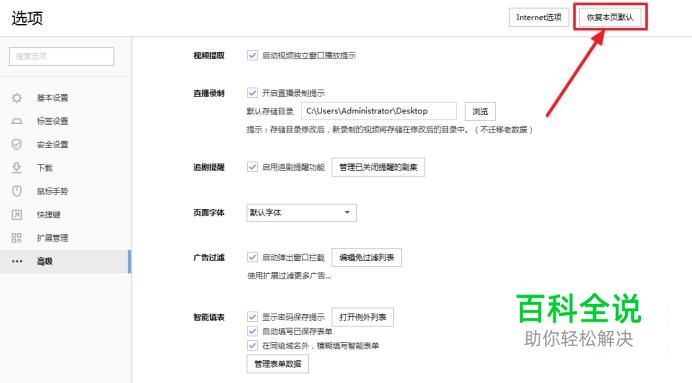692x383 pixels.
Task: Open the 使用扩展过滤更多广告... link
Action: tap(289, 276)
